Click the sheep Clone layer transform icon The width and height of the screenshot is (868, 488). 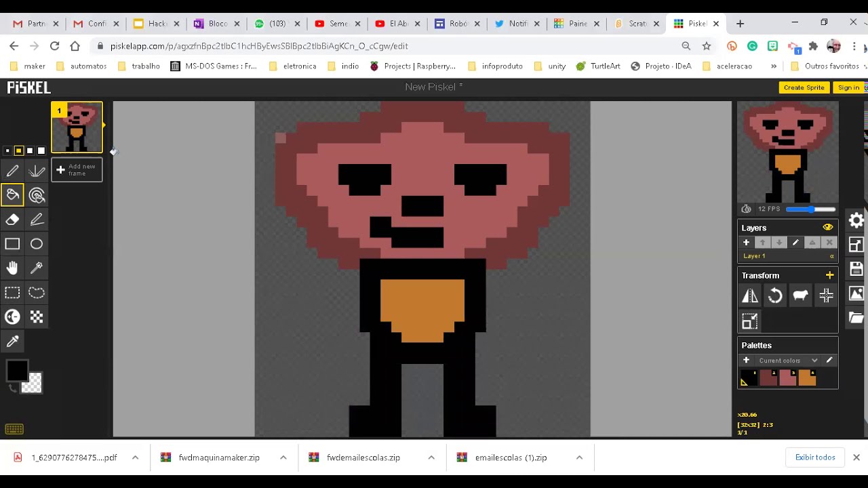[x=800, y=296]
